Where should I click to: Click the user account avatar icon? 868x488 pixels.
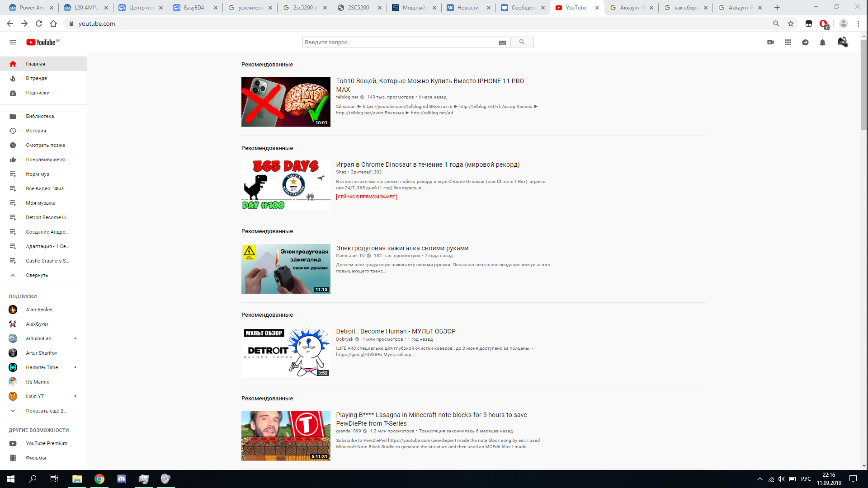(843, 42)
